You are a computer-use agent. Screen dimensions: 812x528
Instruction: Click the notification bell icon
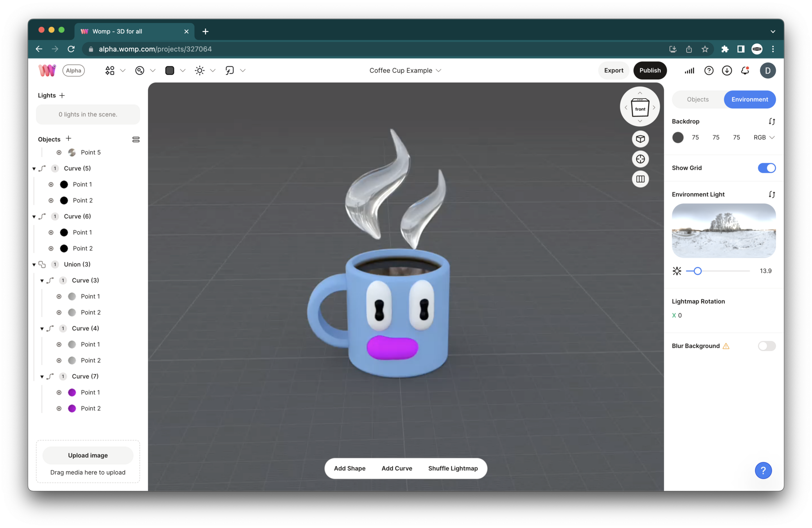click(745, 70)
